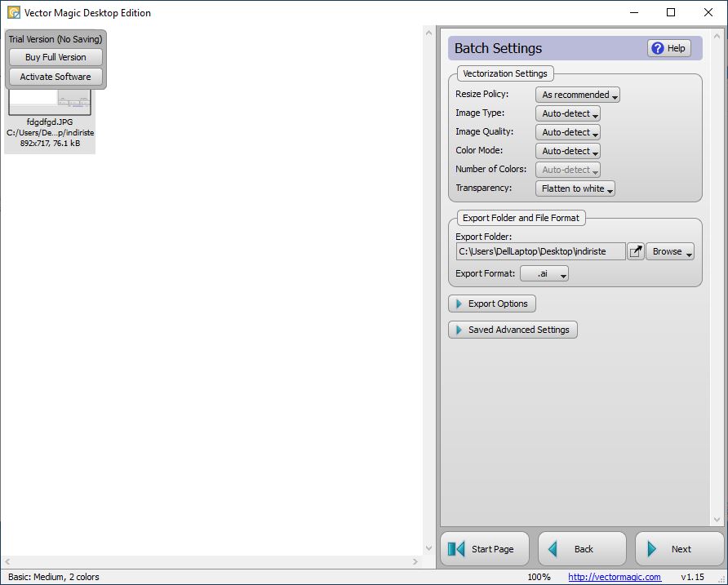Click the 'Trial Version (No Saving)' label
The width and height of the screenshot is (728, 585).
55,39
